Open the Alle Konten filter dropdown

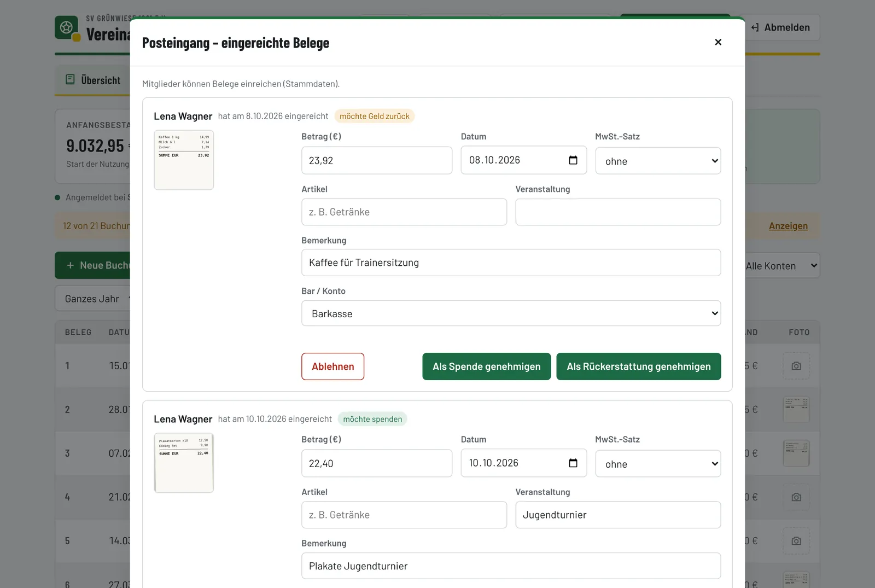(782, 266)
